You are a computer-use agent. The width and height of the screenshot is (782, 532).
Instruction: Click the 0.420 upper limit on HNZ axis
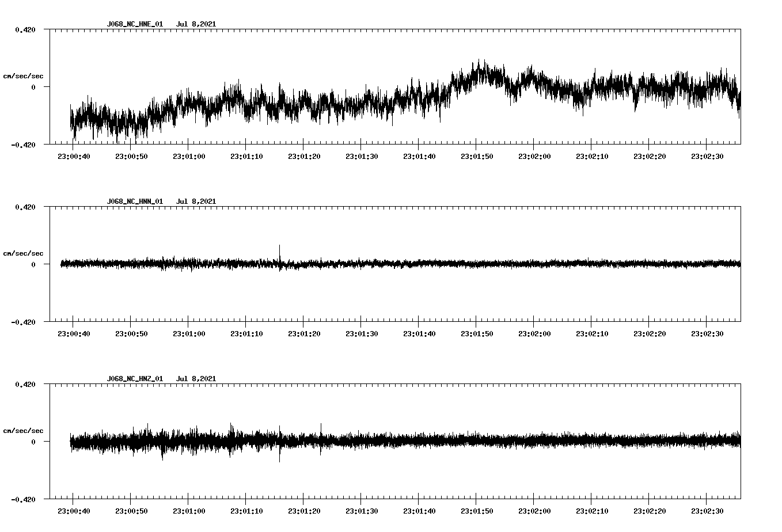25,384
